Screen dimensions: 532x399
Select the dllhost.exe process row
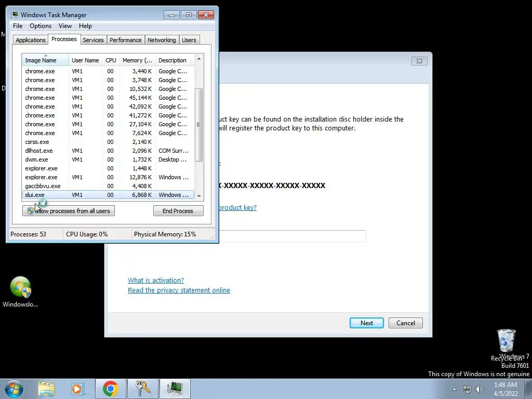[x=108, y=151]
